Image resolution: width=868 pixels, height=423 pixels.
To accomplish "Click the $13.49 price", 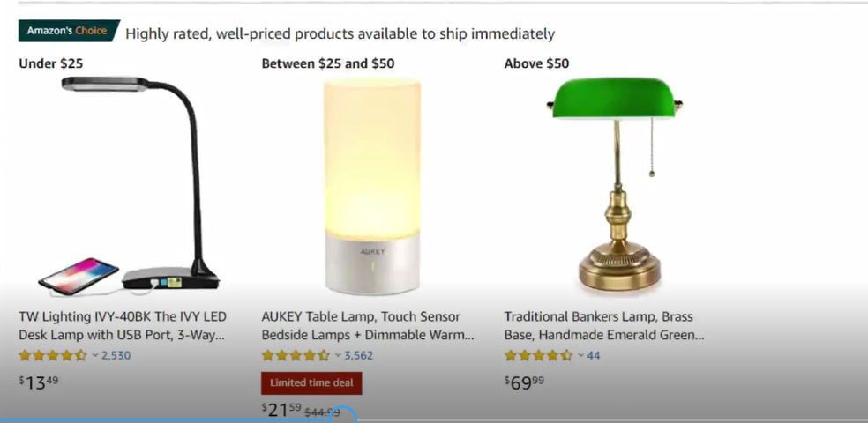I will click(40, 382).
